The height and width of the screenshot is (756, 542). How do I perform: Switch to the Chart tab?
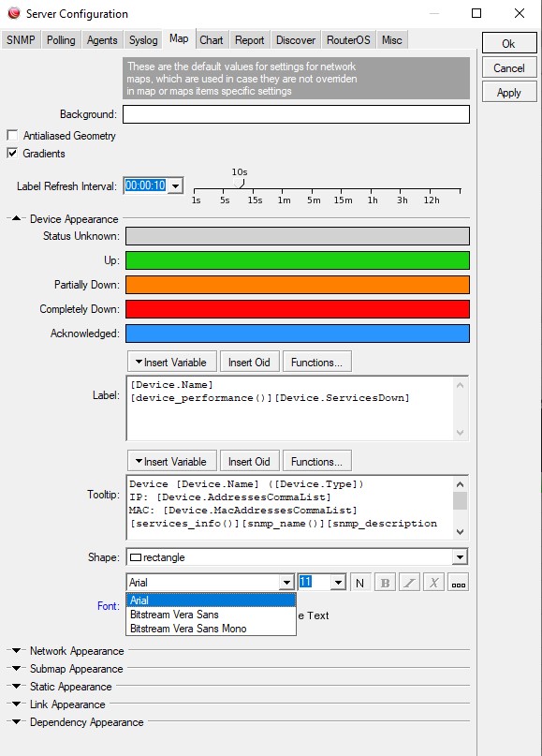click(x=212, y=40)
